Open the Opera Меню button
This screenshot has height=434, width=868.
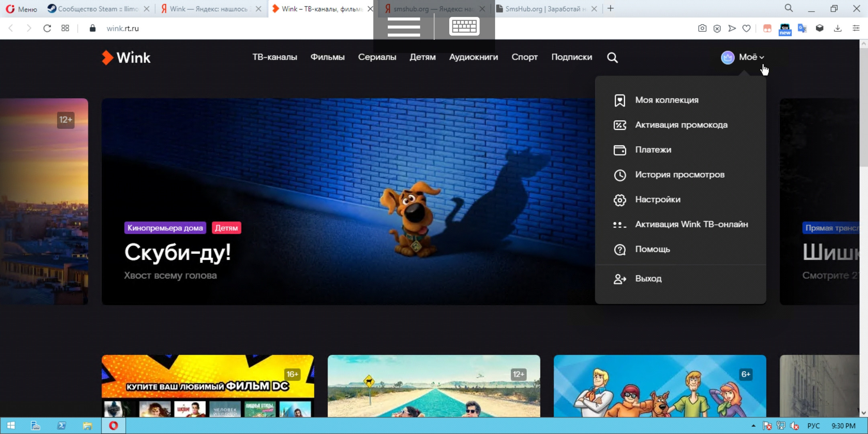coord(22,8)
